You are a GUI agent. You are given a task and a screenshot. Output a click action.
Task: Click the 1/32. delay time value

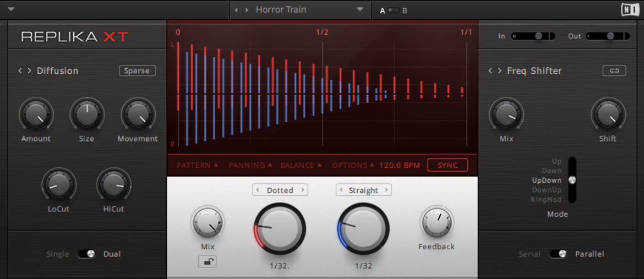[x=280, y=266]
